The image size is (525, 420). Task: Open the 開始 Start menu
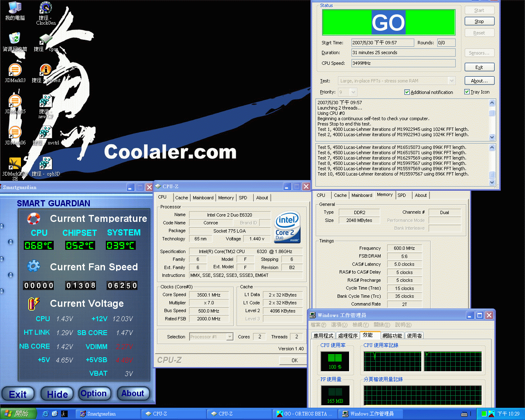tap(18, 414)
